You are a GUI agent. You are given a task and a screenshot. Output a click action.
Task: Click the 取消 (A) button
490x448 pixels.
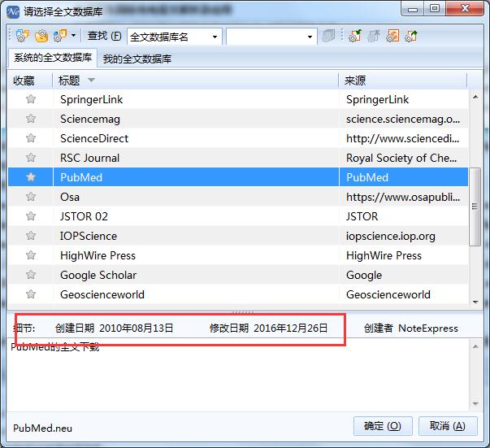tap(448, 426)
